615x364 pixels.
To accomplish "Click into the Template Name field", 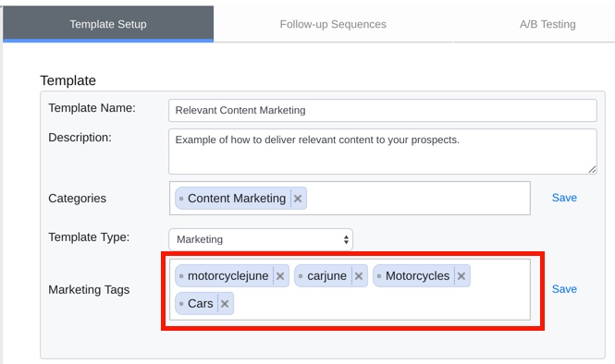I will point(383,111).
